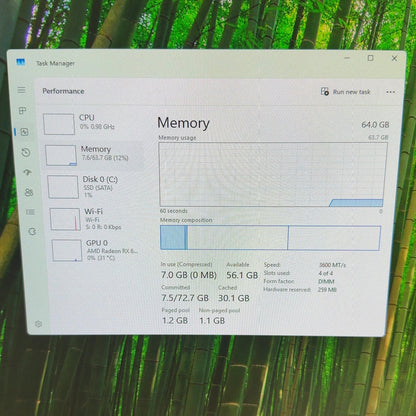The image size is (416, 416).
Task: Open Task Manager settings gear
Action: 38,324
